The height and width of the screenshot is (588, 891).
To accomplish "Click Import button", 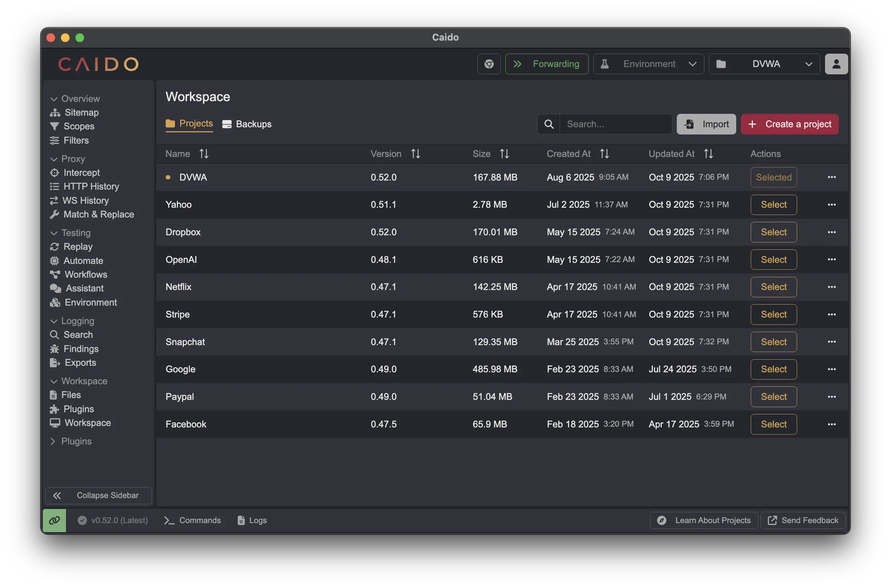I will coord(706,124).
